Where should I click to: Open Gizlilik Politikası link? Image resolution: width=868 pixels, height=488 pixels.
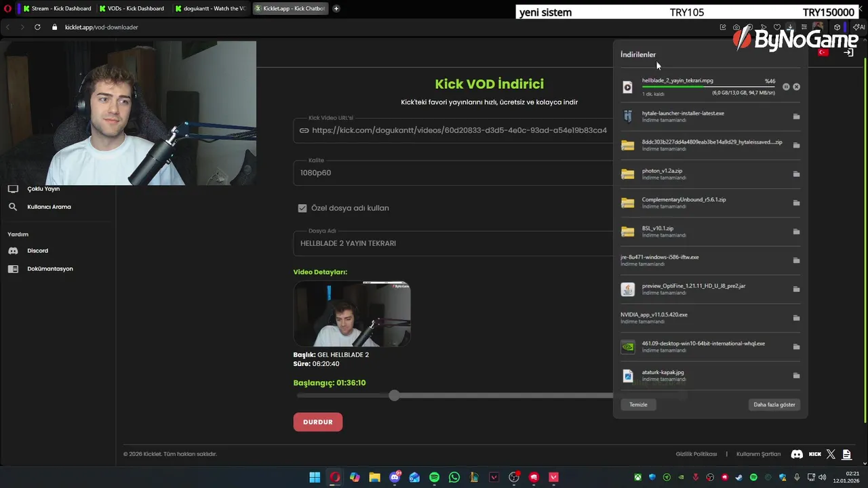tap(696, 454)
